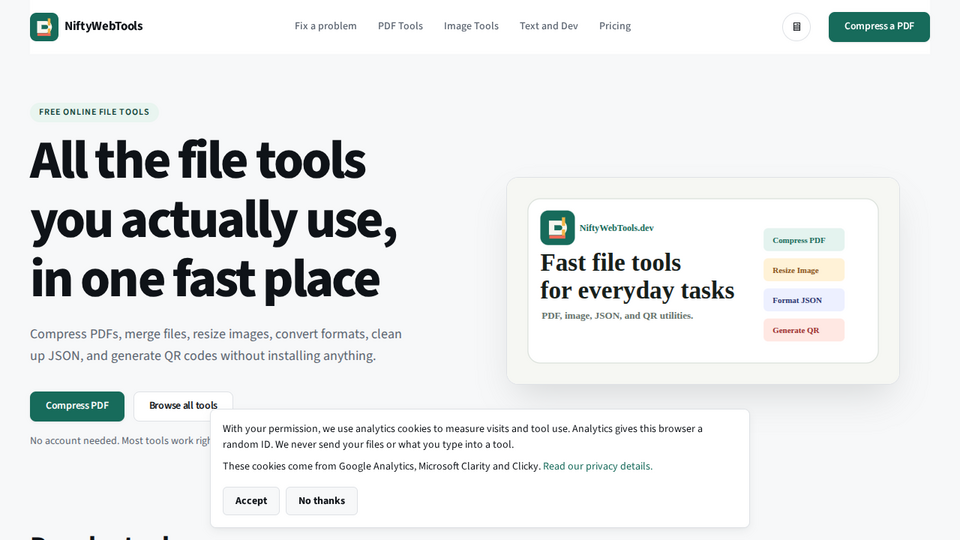
Task: Open the Fix a problem menu
Action: [x=325, y=26]
